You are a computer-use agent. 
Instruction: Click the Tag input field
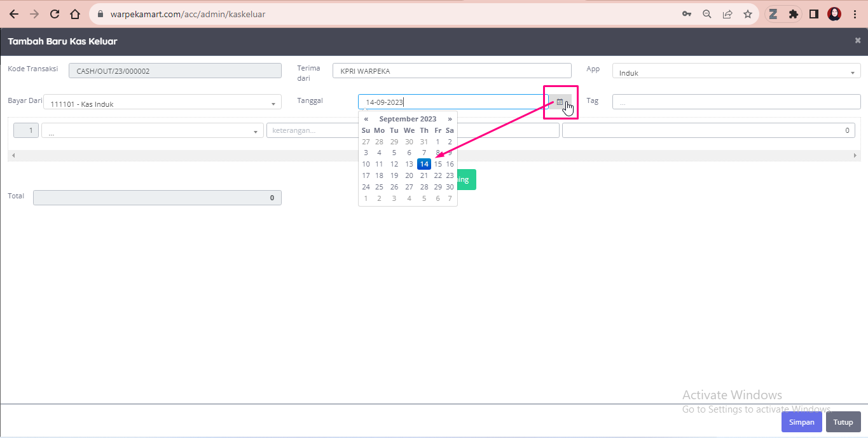[x=736, y=102]
